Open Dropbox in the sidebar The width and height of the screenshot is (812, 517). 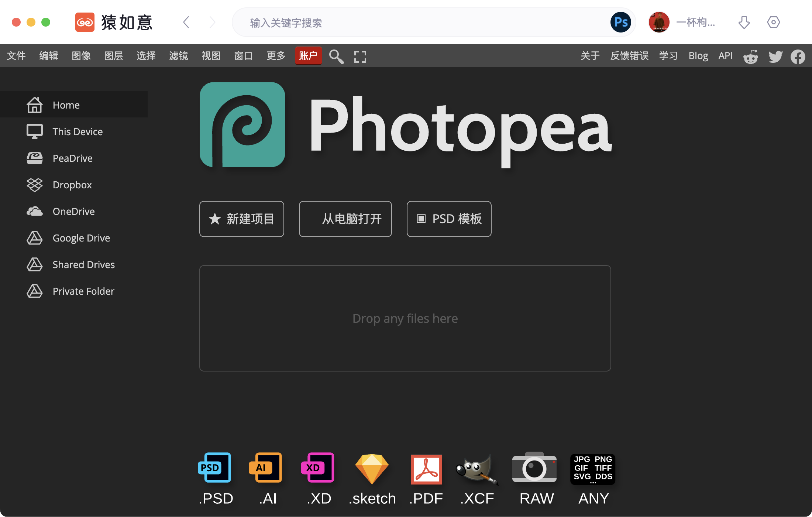(74, 185)
